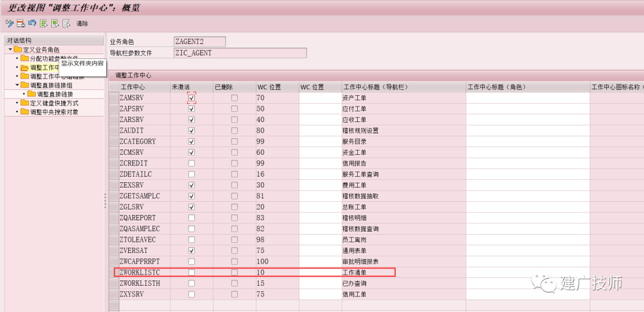Click the 未激活 column header
Viewport: 644px width, 312px height.
click(x=191, y=88)
